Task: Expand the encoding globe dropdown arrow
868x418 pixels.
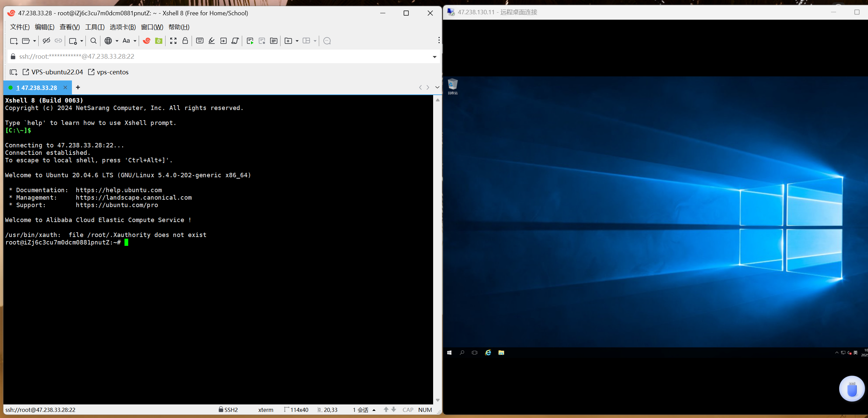Action: coord(117,41)
